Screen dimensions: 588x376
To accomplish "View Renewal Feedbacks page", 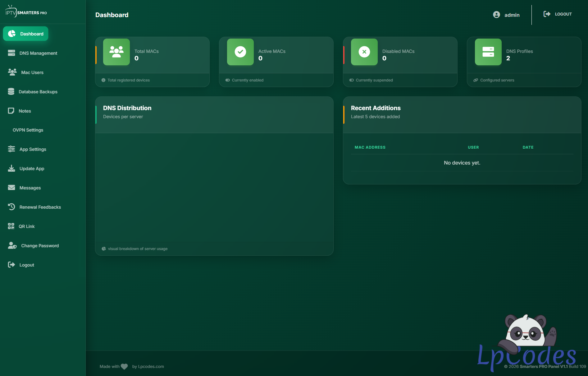I will click(x=40, y=207).
